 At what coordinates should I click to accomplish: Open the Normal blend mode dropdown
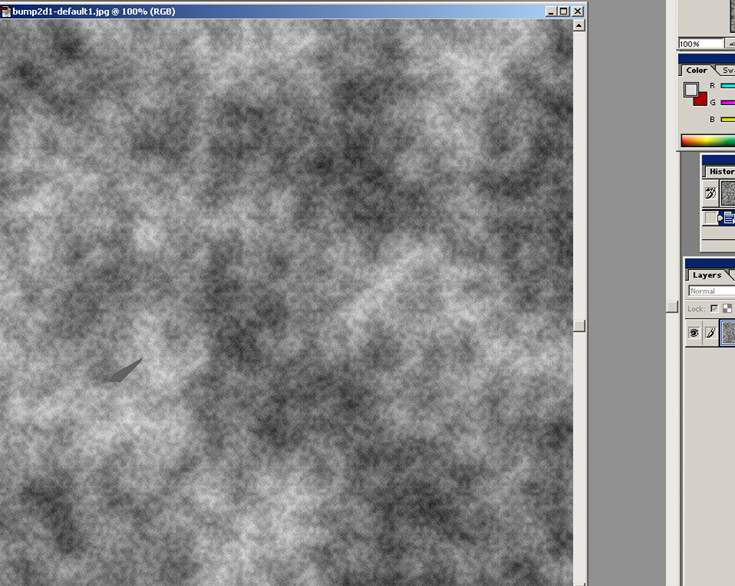pyautogui.click(x=711, y=291)
